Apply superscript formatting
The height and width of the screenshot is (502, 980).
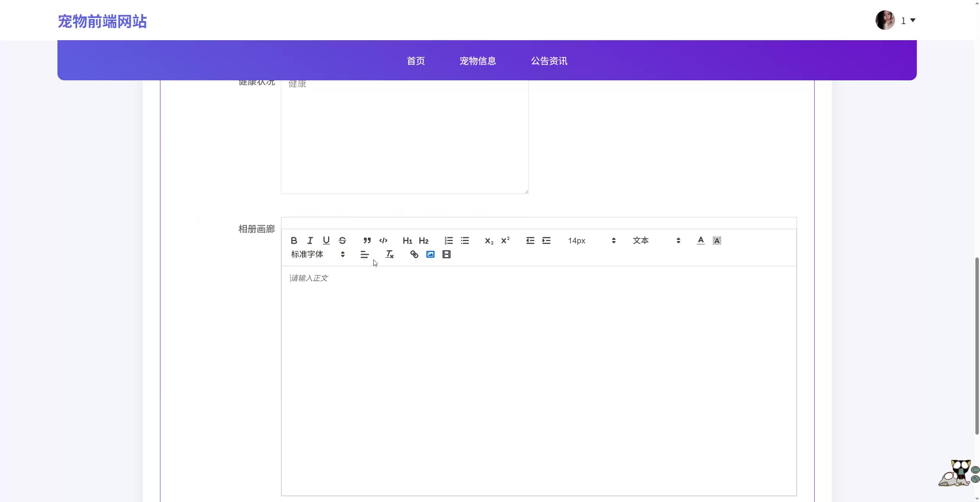[505, 241]
